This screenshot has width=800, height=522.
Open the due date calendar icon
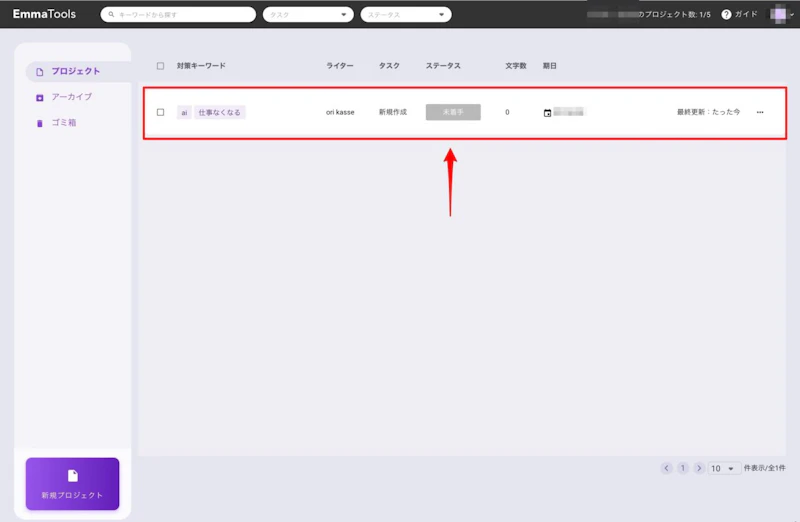547,113
